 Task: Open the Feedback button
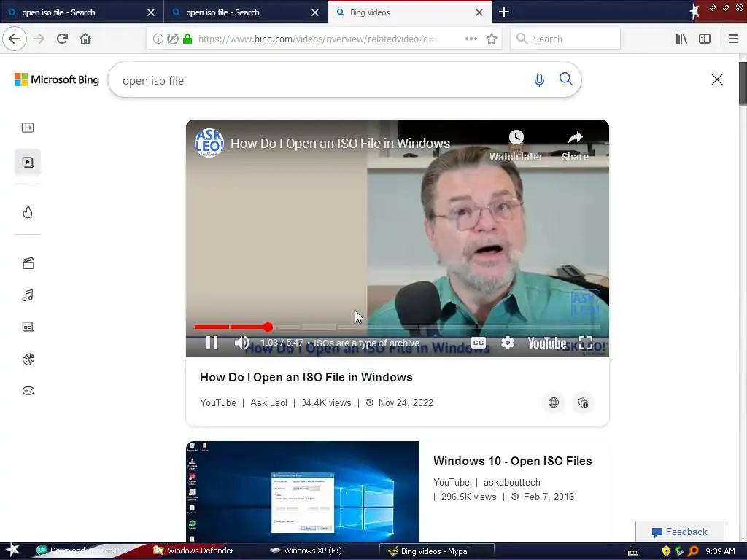tap(680, 532)
